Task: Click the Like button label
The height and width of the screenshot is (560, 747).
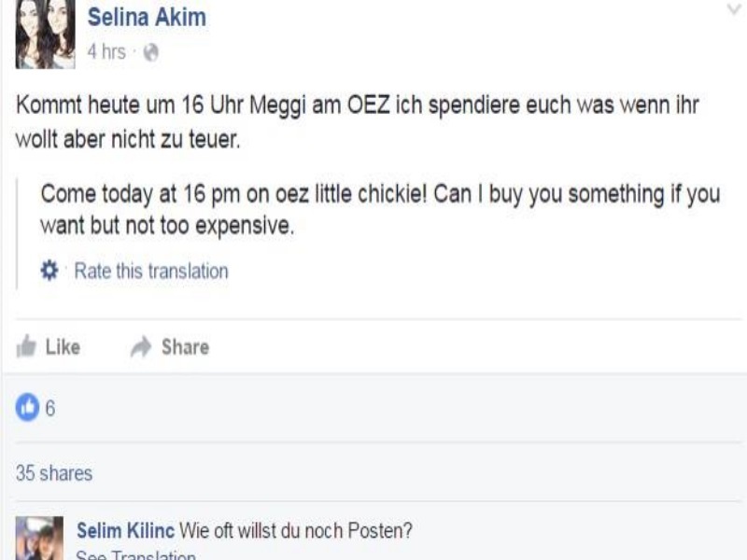Action: (63, 346)
